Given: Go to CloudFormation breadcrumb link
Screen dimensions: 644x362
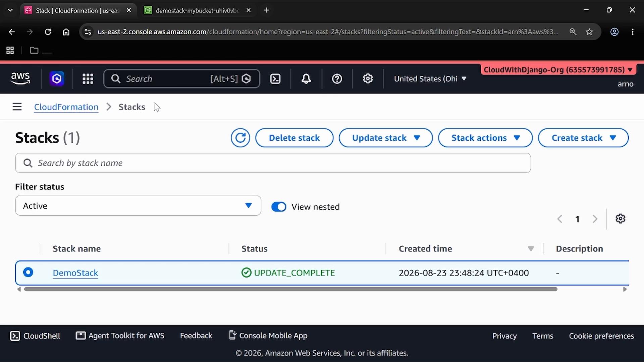Looking at the screenshot, I should pyautogui.click(x=66, y=107).
